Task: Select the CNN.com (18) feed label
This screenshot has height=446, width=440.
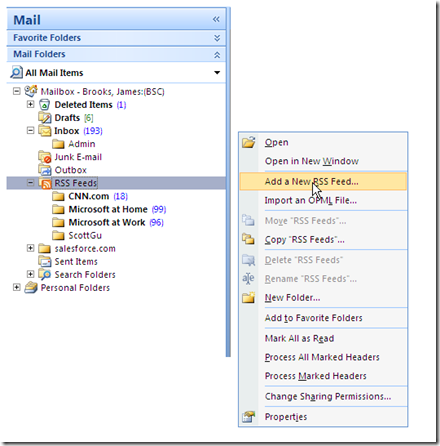Action: [x=98, y=196]
